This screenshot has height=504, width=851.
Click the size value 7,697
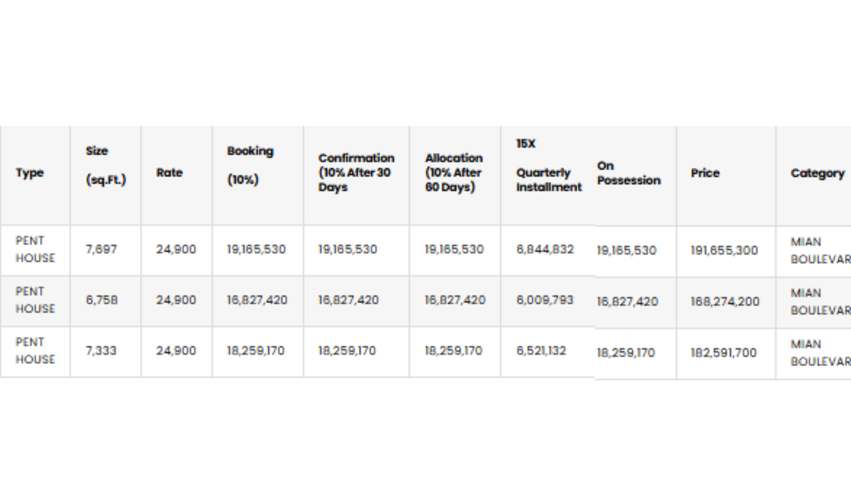(101, 250)
